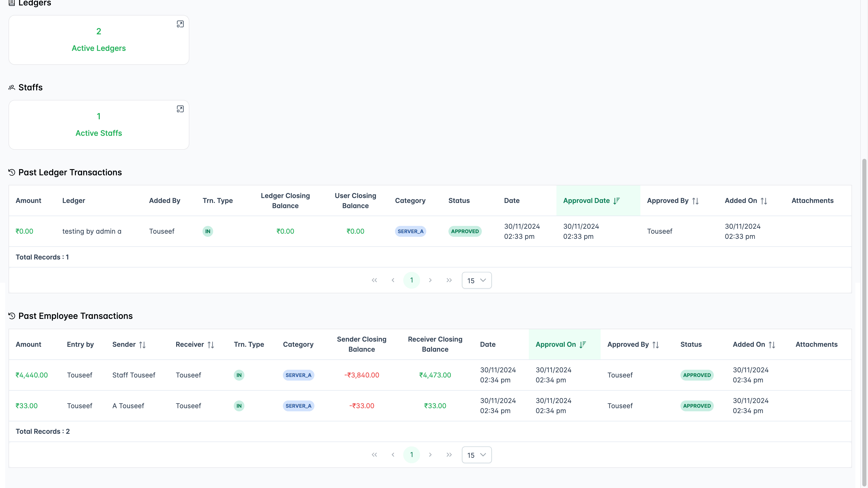The height and width of the screenshot is (488, 868).
Task: Click the history icon beside Past Ledger Transactions
Action: pyautogui.click(x=11, y=172)
